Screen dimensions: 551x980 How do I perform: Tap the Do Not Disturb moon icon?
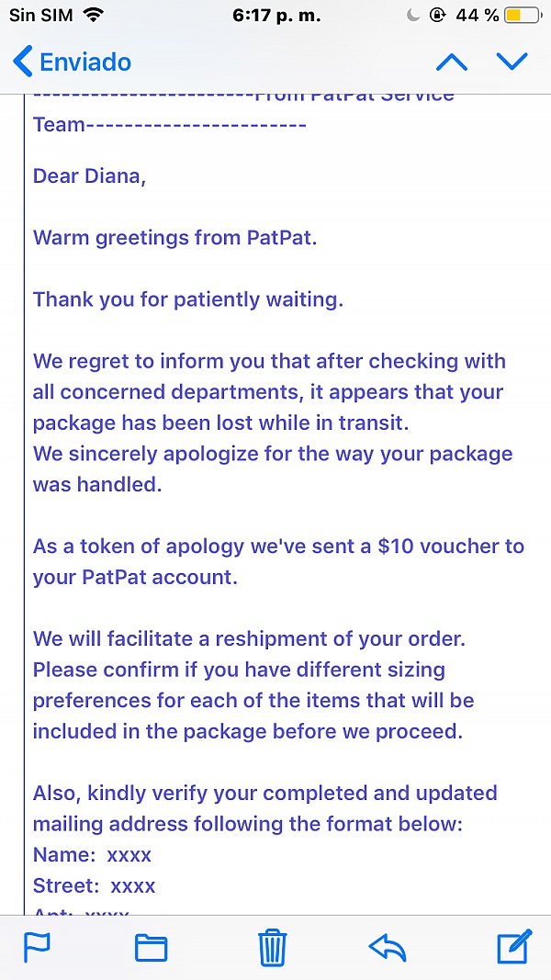coord(413,16)
